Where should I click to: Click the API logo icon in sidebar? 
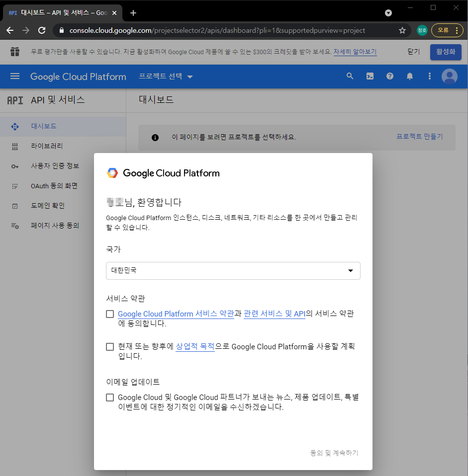point(15,100)
